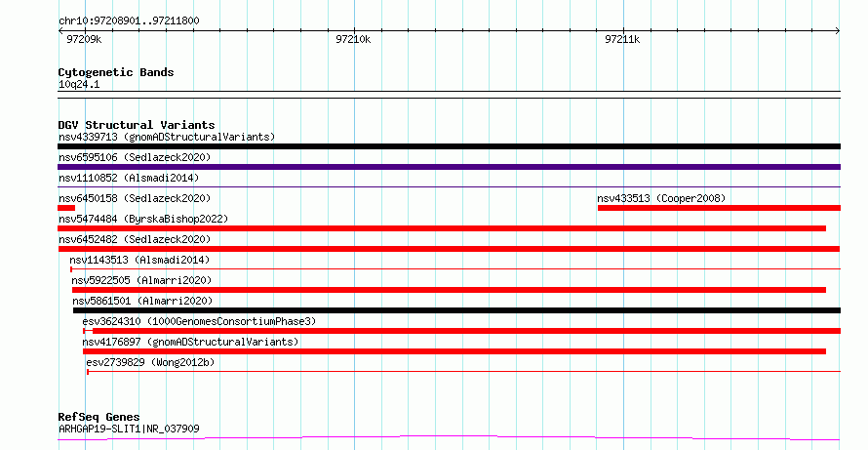Screen dimensions: 868x450
Task: Click the thin red line of esv2739829
Action: [x=464, y=372]
